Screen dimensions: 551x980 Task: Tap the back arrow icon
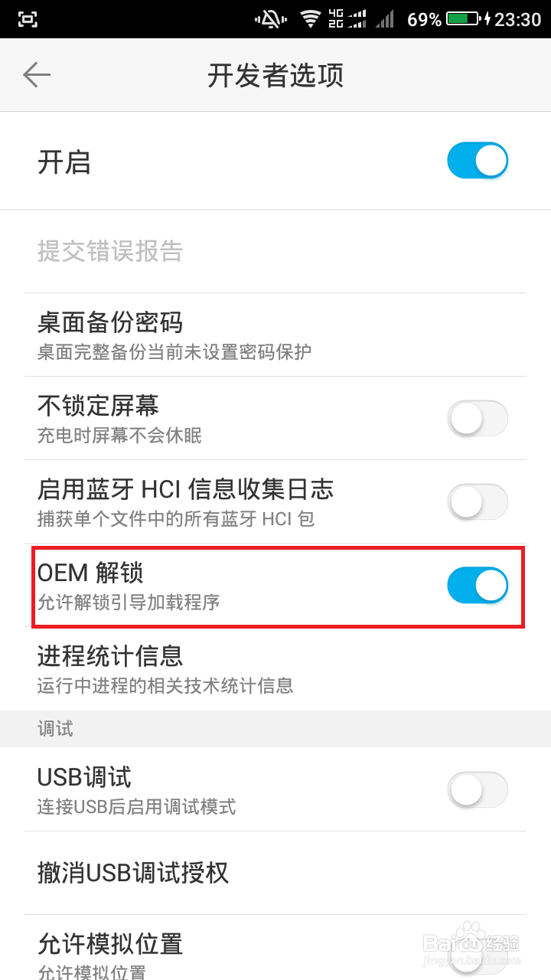36,75
